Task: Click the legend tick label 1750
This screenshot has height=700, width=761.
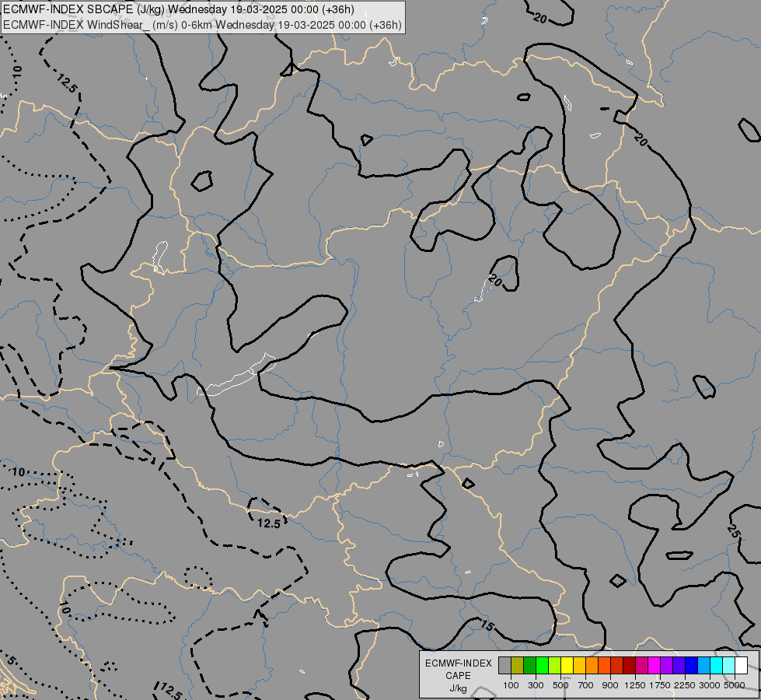Action: 660,685
